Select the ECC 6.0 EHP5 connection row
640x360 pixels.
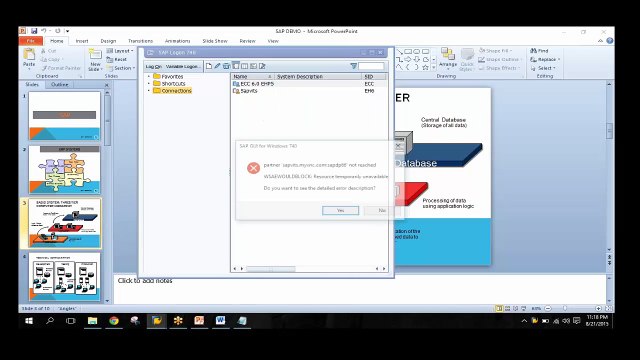(x=309, y=84)
